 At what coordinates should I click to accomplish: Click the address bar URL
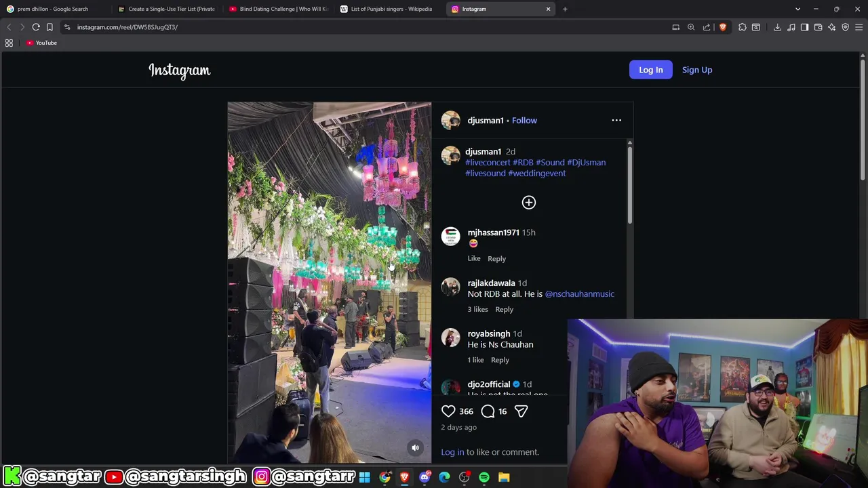pyautogui.click(x=127, y=27)
